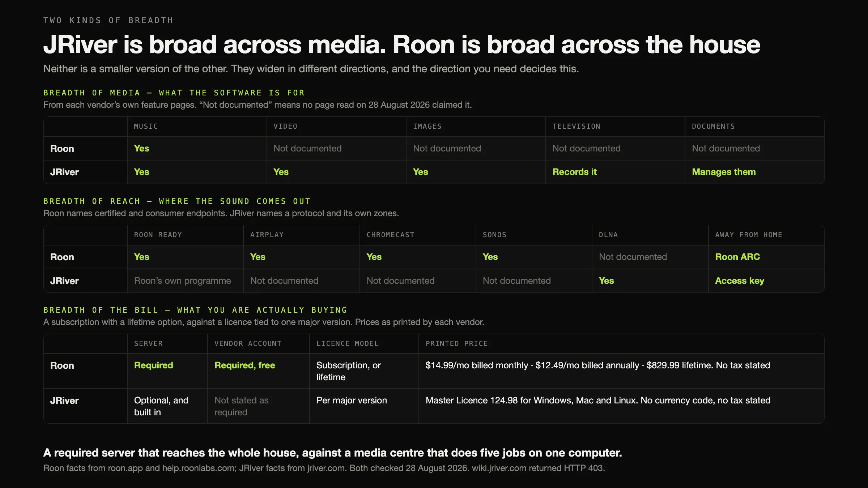Image resolution: width=868 pixels, height=488 pixels.
Task: Click the note 'A subscription with a lifetime option'
Action: 264,322
